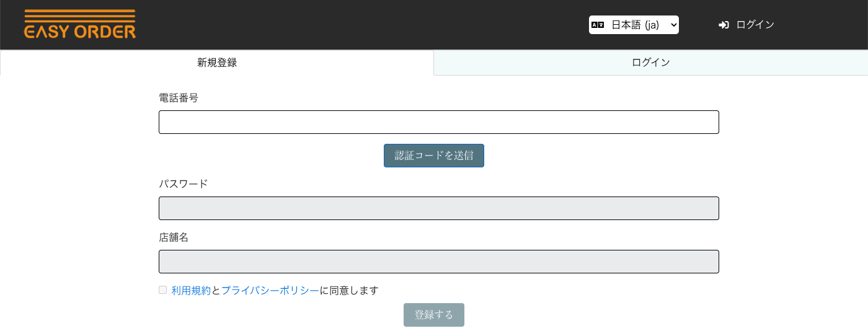Click the 日本語 (ja) text in the language selector
This screenshot has height=336, width=868.
coord(635,25)
